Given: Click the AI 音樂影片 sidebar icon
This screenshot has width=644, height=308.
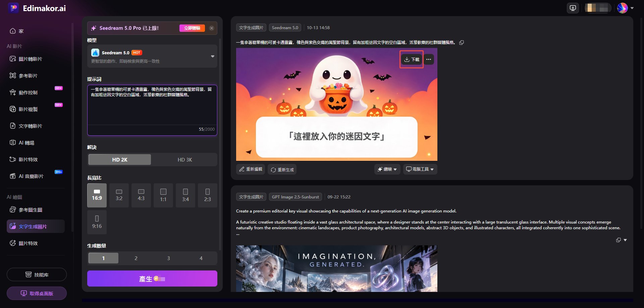Looking at the screenshot, I should pyautogui.click(x=13, y=176).
